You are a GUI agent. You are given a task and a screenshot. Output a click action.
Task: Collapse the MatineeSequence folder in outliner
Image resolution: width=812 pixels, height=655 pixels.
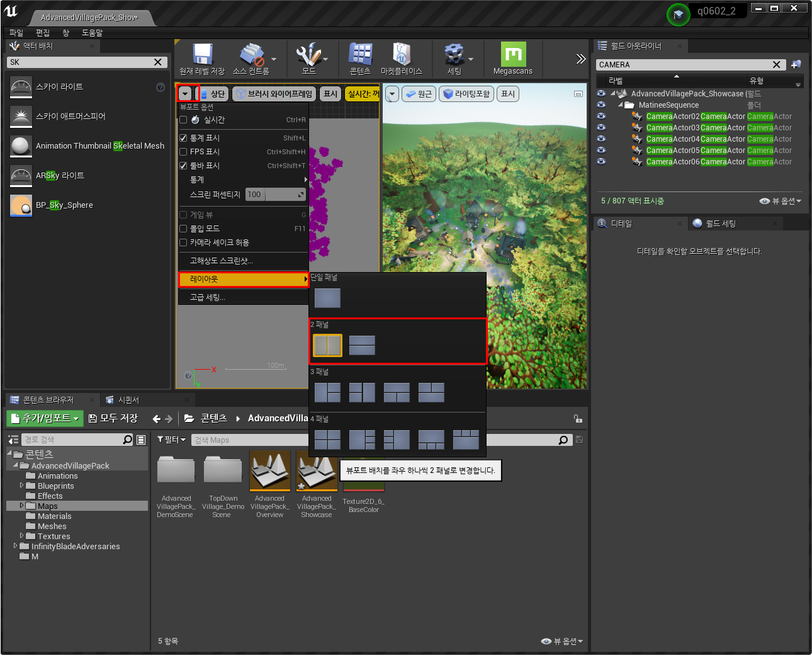[x=620, y=105]
